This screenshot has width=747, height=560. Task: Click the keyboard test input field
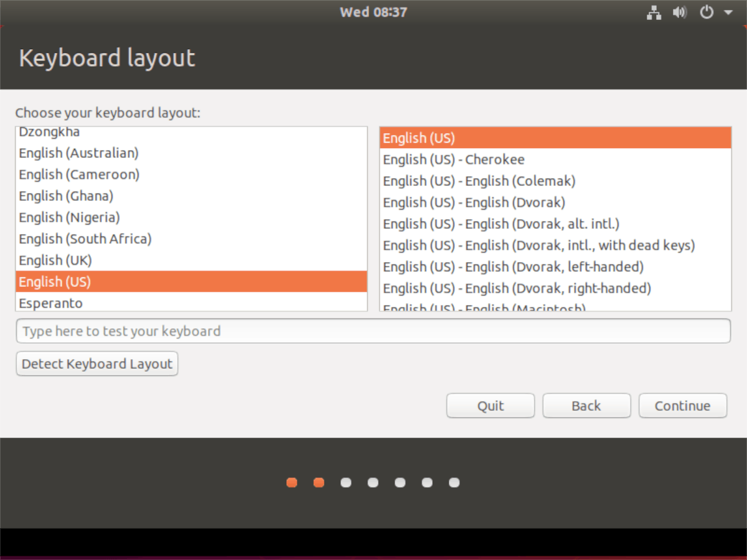pos(374,331)
